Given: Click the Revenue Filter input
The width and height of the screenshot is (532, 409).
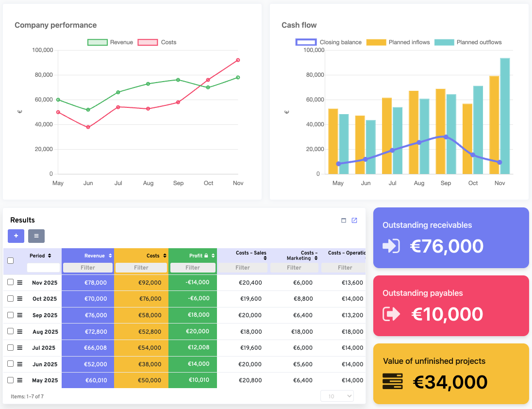Looking at the screenshot, I should point(88,268).
